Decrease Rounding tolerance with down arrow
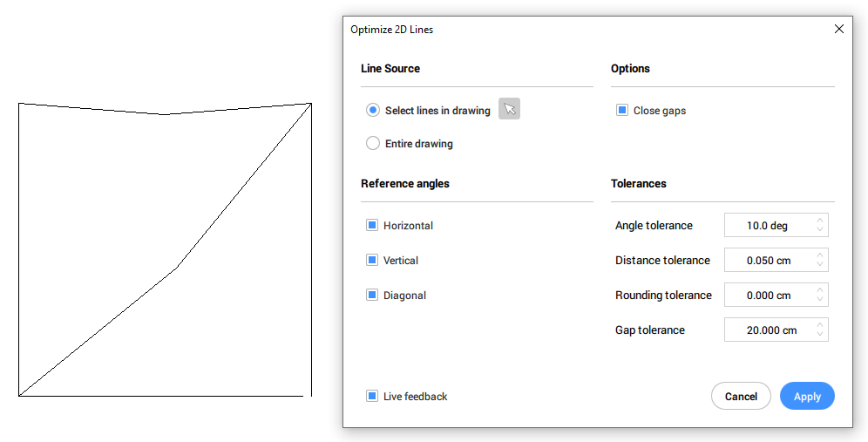Viewport: 868px width, 442px height. click(820, 300)
